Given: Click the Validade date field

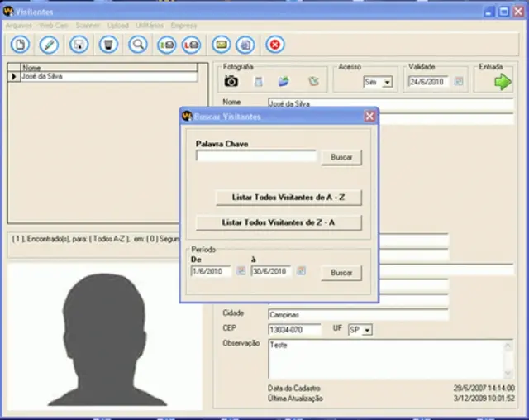Looking at the screenshot, I should (428, 82).
